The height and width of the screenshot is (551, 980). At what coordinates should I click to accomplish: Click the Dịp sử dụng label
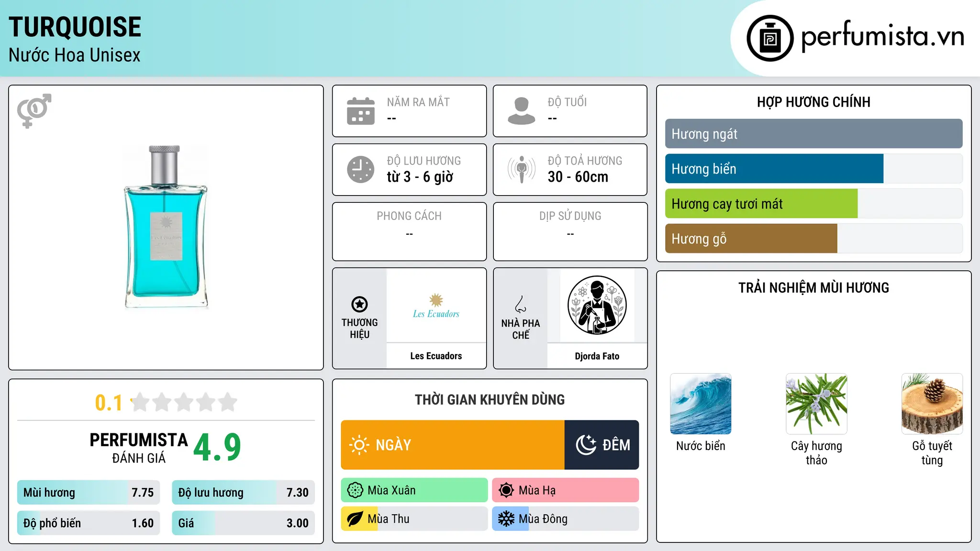tap(570, 216)
